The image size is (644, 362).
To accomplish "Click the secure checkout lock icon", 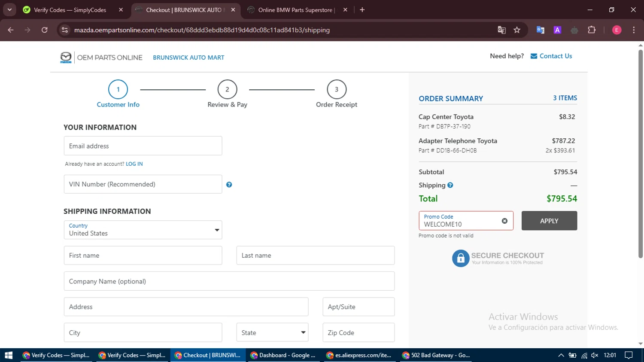I will pyautogui.click(x=461, y=258).
